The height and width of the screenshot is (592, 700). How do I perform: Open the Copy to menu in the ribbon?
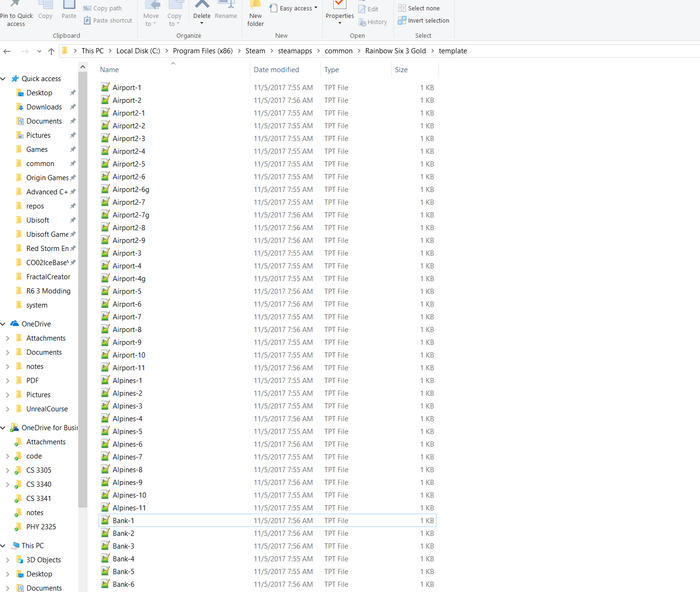(x=174, y=14)
